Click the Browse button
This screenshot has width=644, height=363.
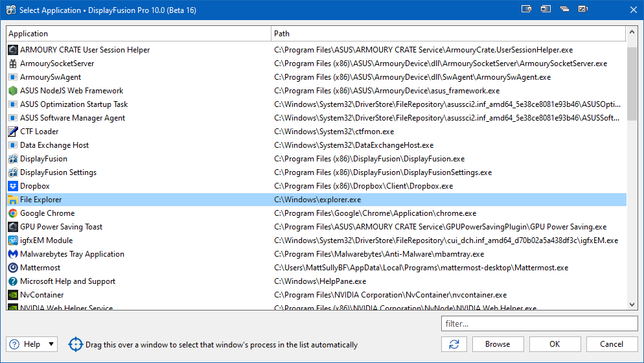(x=498, y=344)
